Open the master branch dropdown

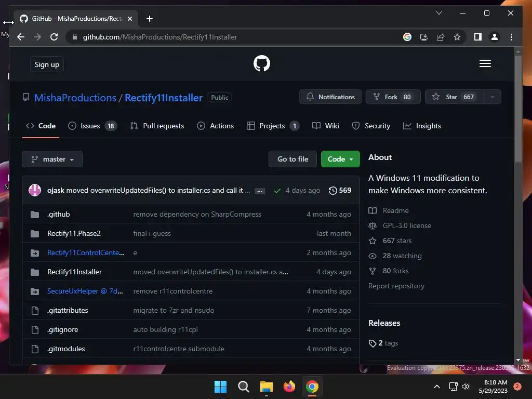tap(52, 159)
